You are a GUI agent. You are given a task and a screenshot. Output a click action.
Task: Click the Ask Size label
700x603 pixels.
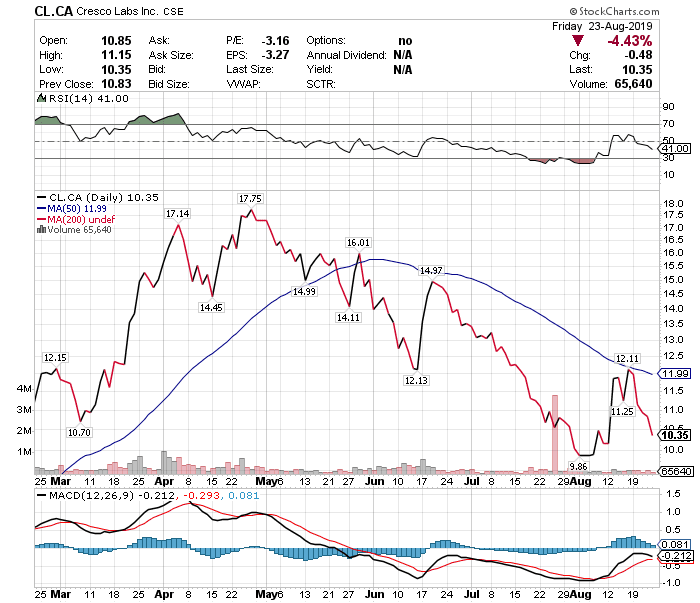(x=171, y=55)
